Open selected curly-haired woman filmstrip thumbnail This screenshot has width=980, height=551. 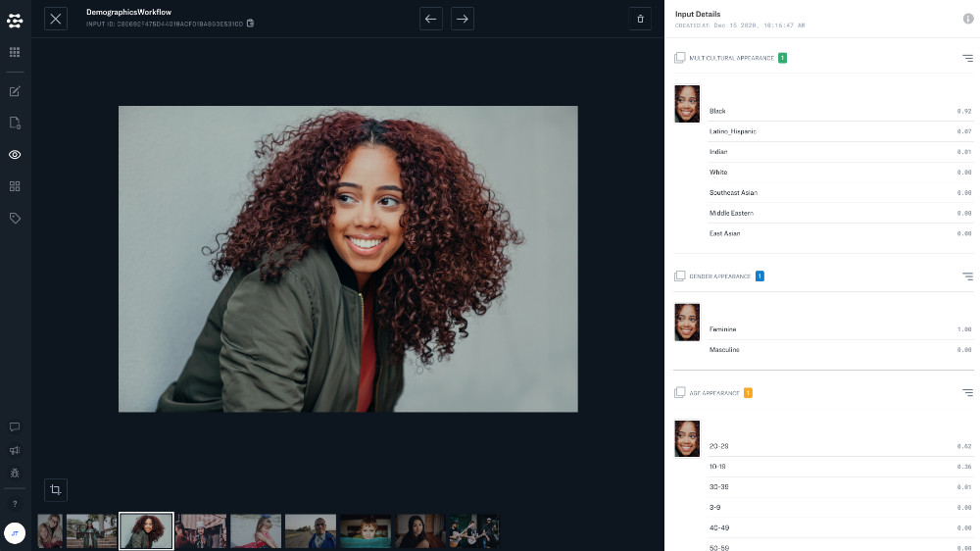(x=146, y=531)
